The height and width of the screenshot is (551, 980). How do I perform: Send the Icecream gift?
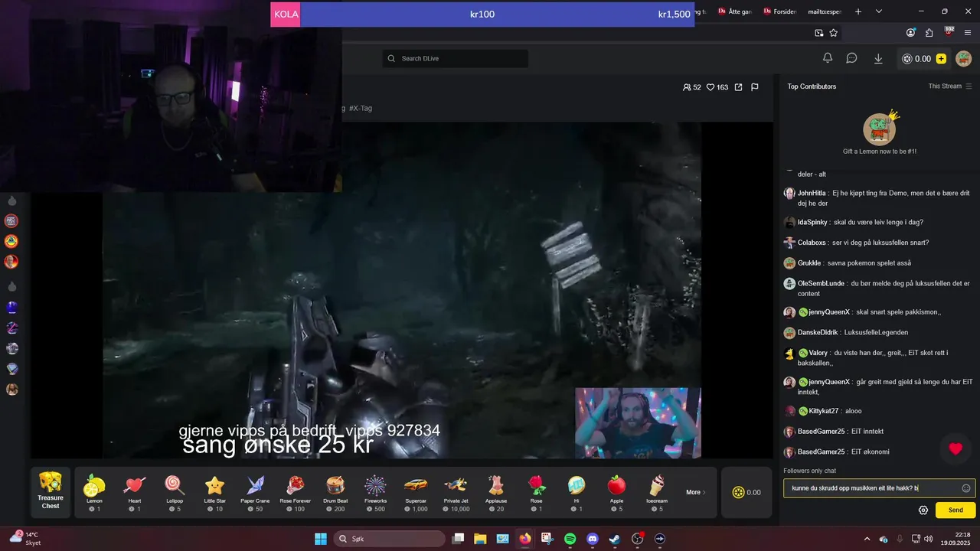657,492
